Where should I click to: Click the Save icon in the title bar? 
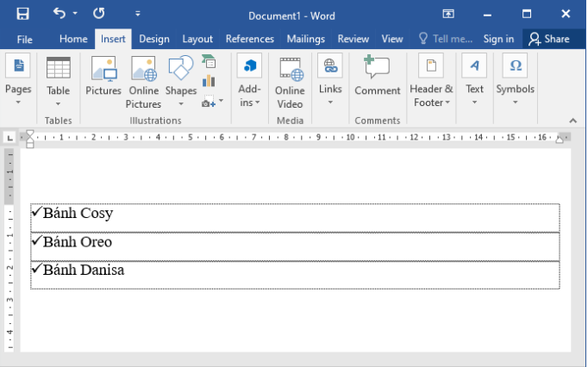tap(23, 14)
